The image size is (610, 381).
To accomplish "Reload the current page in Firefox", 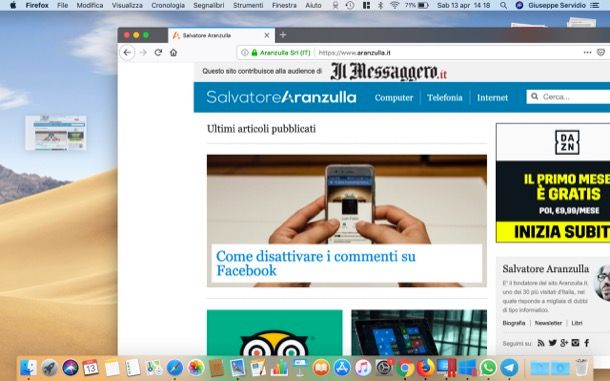I will point(158,53).
